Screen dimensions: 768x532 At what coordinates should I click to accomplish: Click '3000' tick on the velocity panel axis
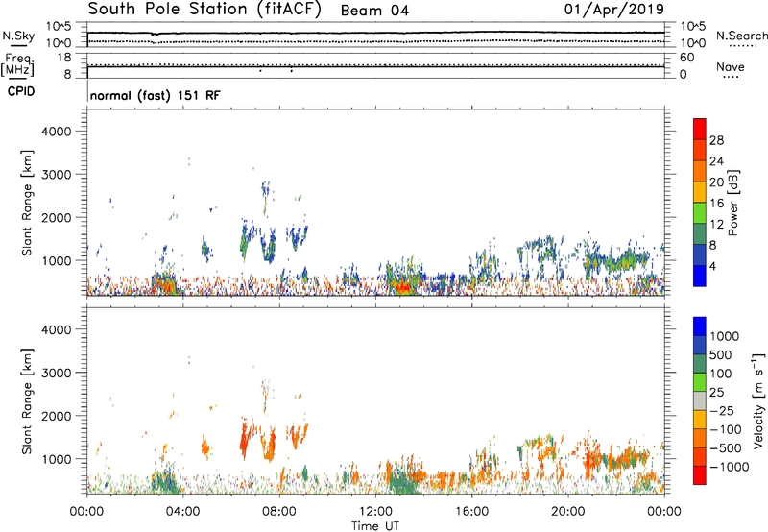tap(57, 373)
